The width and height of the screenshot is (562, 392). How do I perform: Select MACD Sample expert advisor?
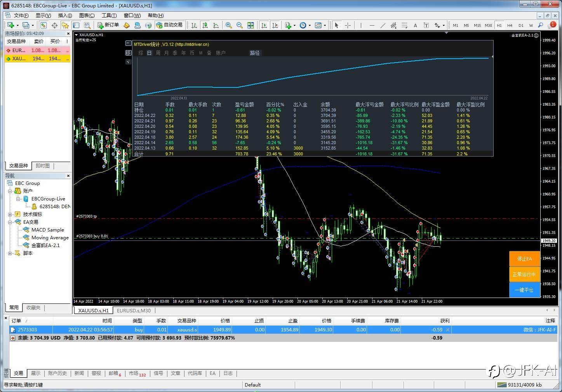point(47,230)
